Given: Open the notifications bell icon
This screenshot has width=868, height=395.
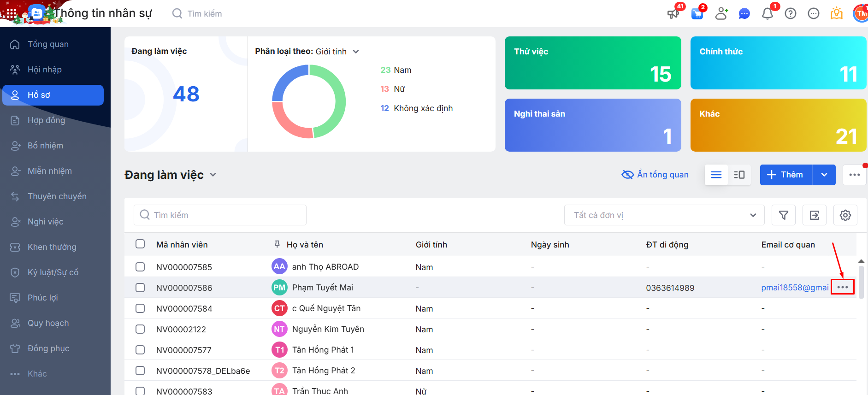Looking at the screenshot, I should point(768,14).
